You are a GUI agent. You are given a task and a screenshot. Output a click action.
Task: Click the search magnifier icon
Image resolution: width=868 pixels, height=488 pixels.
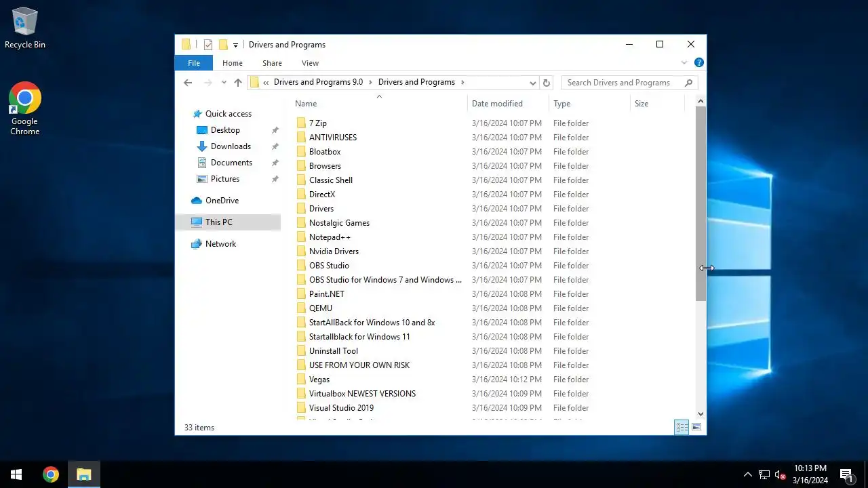(x=688, y=83)
